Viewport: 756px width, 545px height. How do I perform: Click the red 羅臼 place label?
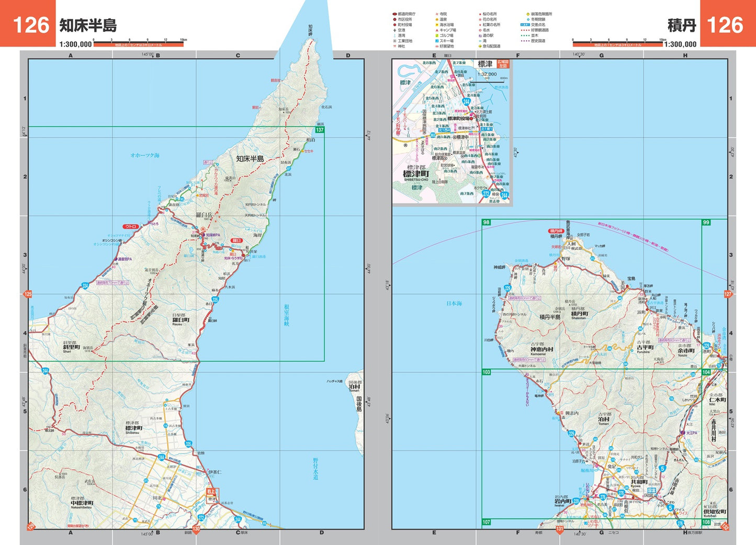tap(236, 241)
